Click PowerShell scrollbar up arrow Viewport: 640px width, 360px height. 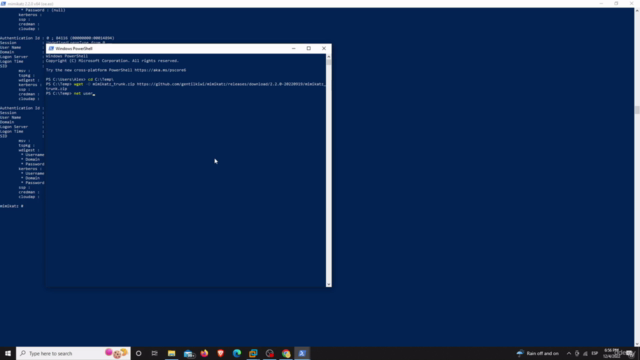tap(329, 57)
